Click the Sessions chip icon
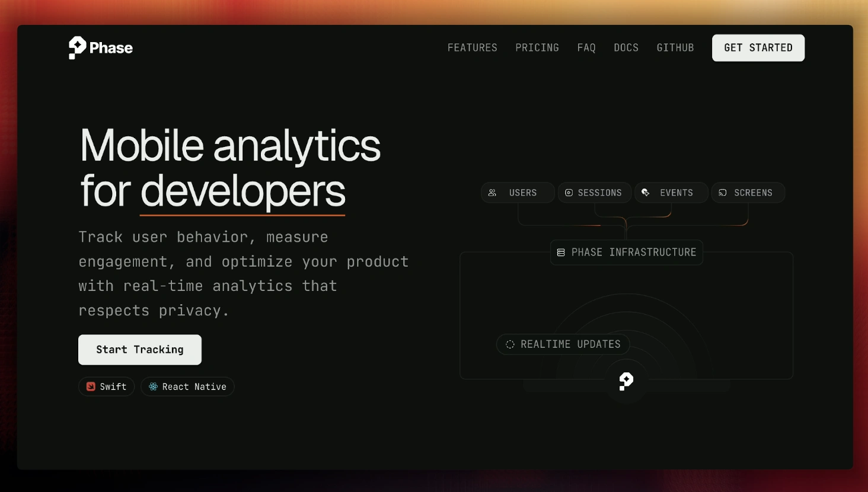Viewport: 868px width, 492px height. point(569,193)
